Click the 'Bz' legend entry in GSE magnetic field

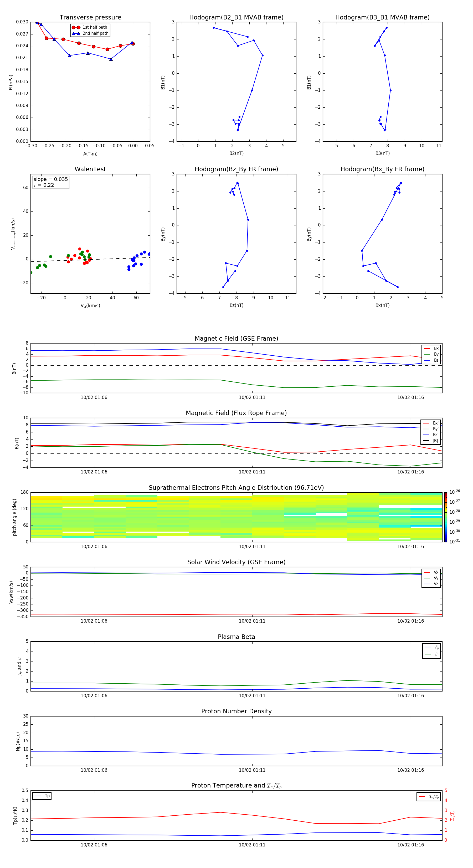[x=431, y=360]
